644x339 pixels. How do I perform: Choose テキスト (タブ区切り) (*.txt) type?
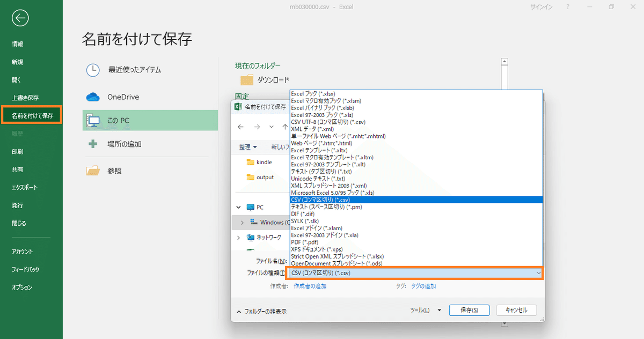[416, 171]
